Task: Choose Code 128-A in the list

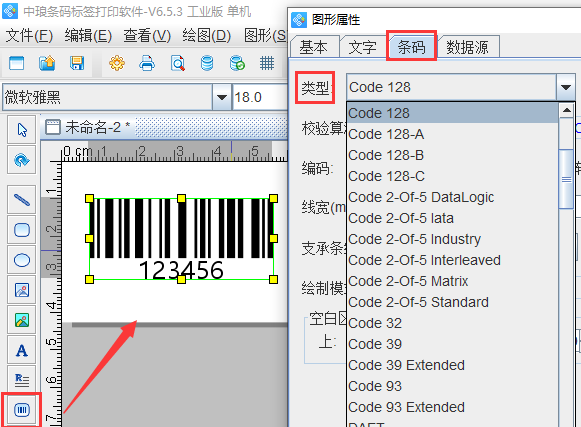Action: point(453,134)
